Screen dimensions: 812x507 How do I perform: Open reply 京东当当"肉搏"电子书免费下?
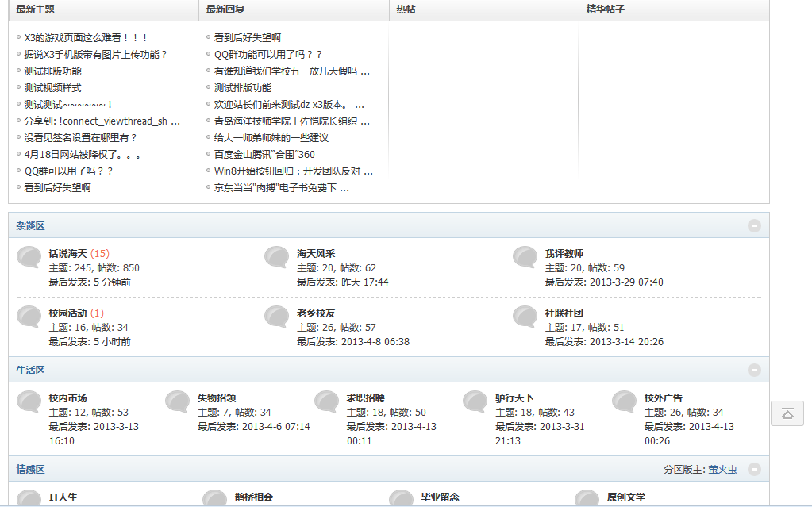pyautogui.click(x=282, y=187)
